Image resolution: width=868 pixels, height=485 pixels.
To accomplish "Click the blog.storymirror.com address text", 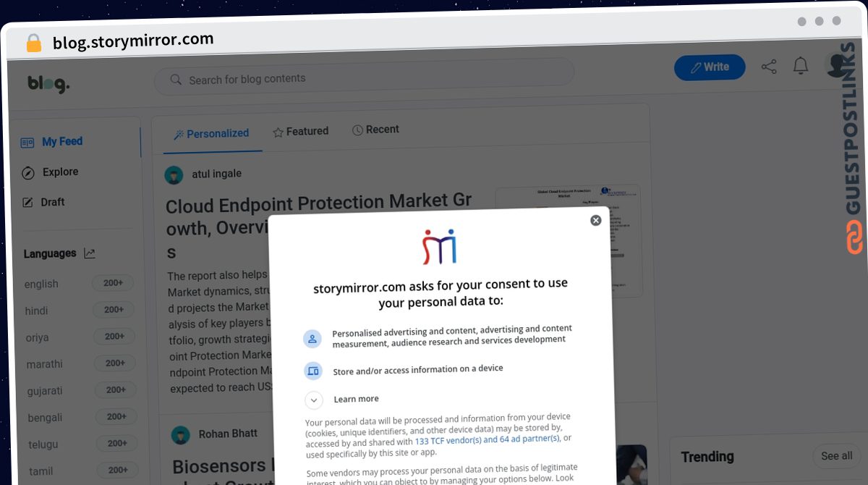I will coord(133,41).
